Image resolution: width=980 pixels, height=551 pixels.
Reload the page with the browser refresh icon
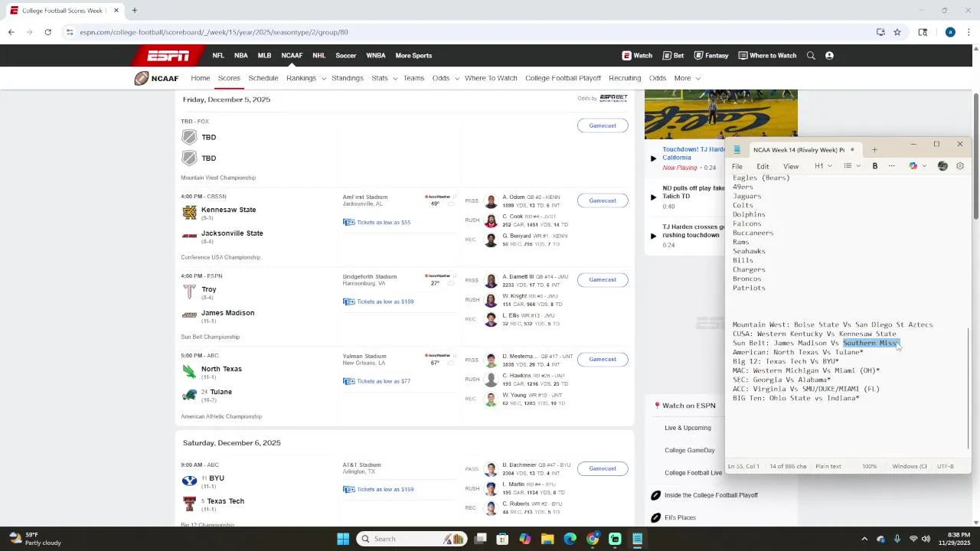click(x=47, y=32)
